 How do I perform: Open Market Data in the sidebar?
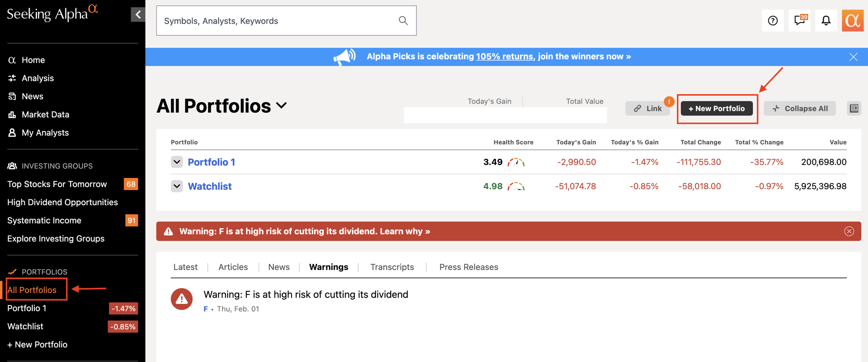(x=45, y=114)
